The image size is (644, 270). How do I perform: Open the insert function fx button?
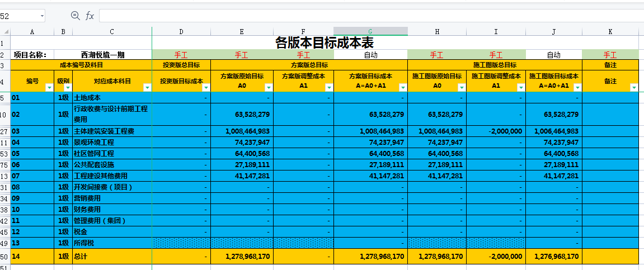[90, 16]
